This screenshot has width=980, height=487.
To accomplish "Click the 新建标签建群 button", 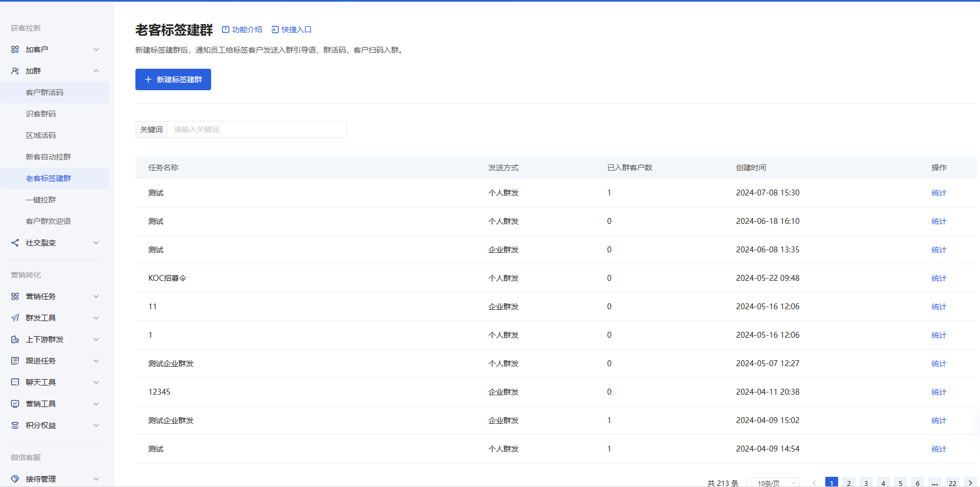I will point(173,79).
